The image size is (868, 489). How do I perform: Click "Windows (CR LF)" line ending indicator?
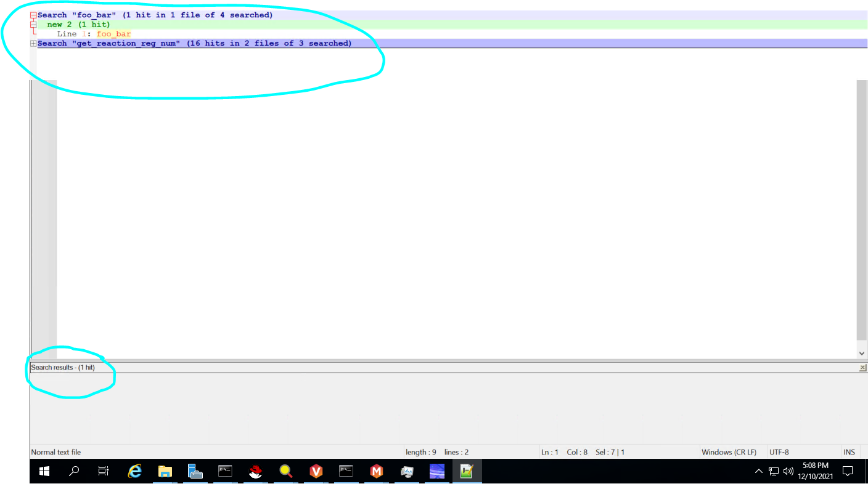(729, 452)
